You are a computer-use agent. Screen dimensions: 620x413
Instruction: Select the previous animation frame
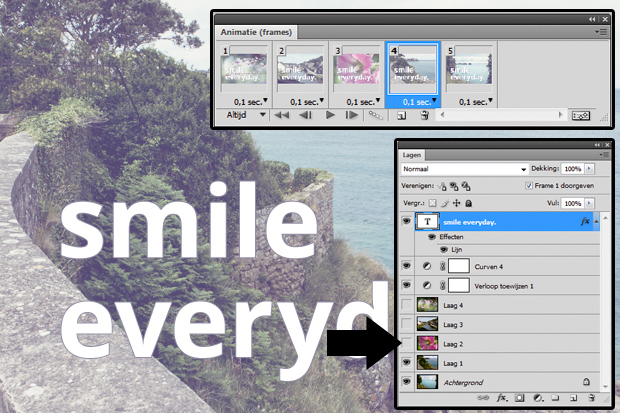pyautogui.click(x=305, y=115)
